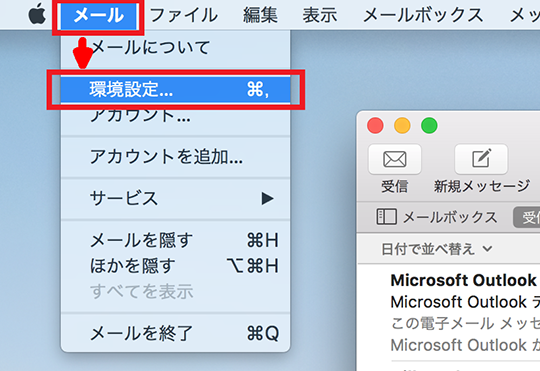540x371 pixels.
Task: Choose メールを隠す from menu
Action: (175, 240)
